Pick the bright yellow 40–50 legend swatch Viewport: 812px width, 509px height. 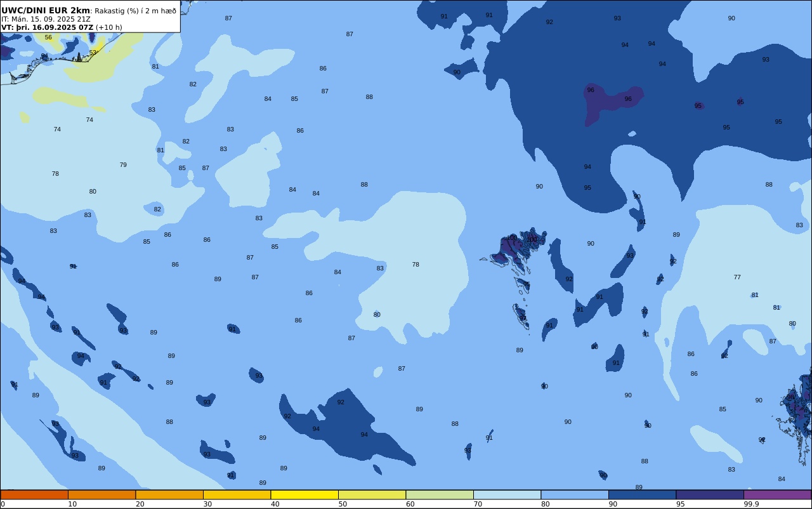304,494
